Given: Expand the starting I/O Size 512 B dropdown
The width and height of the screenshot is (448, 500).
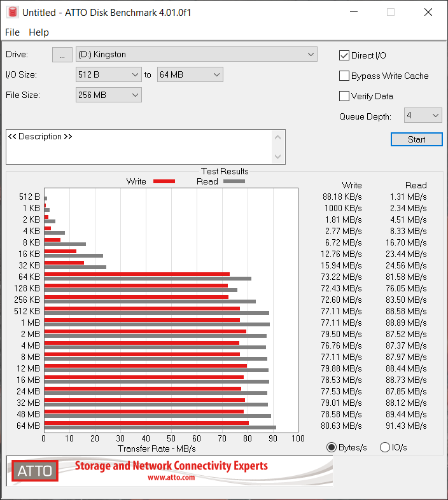Looking at the screenshot, I should coord(108,74).
